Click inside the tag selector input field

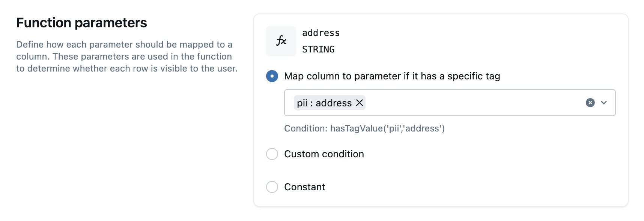(469, 103)
